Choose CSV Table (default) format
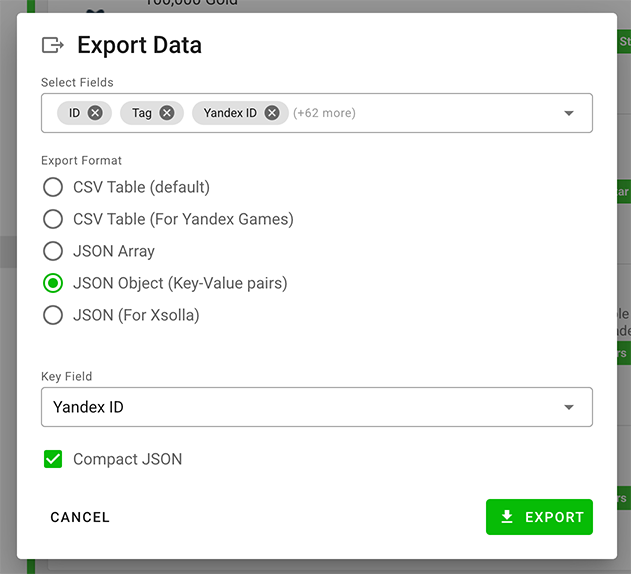The image size is (631, 574). (x=53, y=187)
